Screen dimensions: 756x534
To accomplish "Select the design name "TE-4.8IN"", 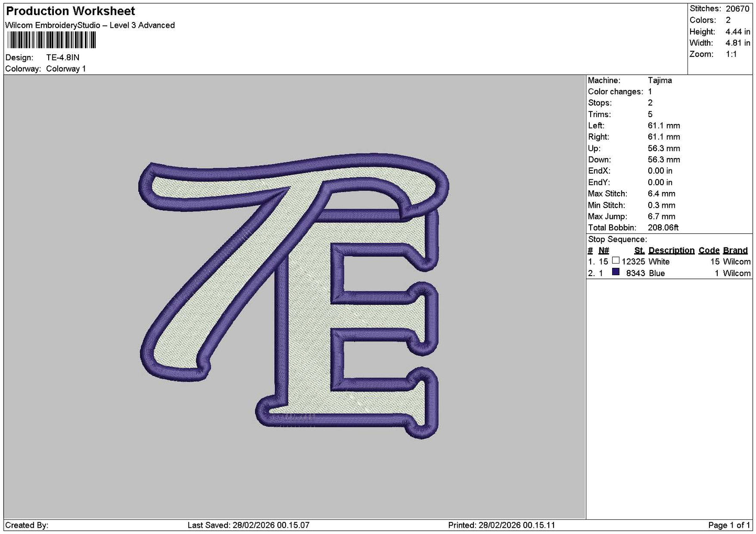I will pos(63,58).
